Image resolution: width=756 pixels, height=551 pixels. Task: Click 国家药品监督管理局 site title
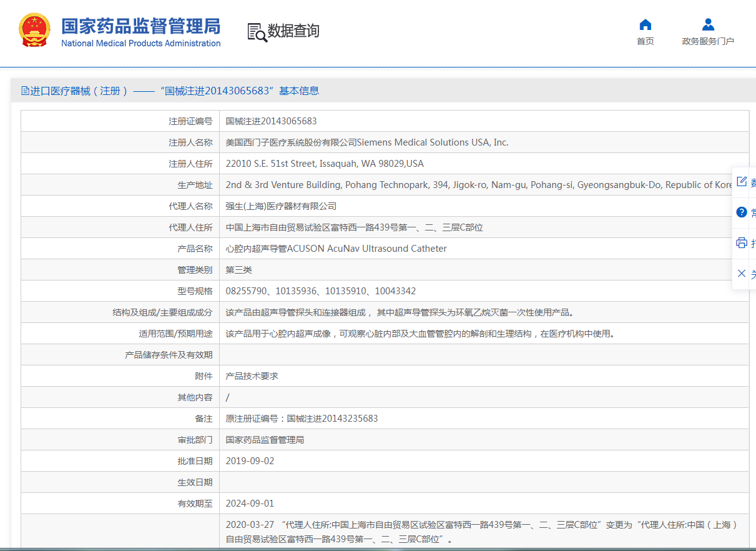[140, 26]
